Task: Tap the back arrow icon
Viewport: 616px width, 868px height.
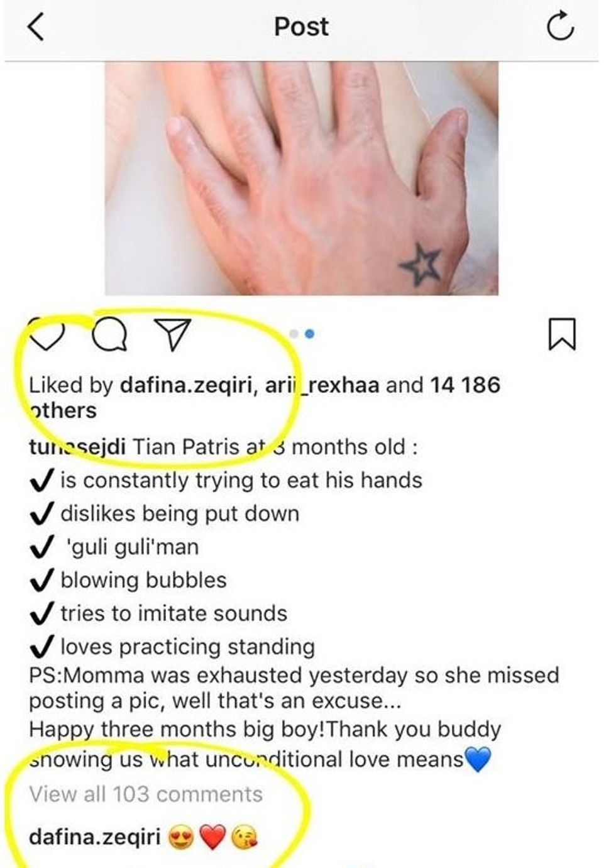Action: [36, 27]
